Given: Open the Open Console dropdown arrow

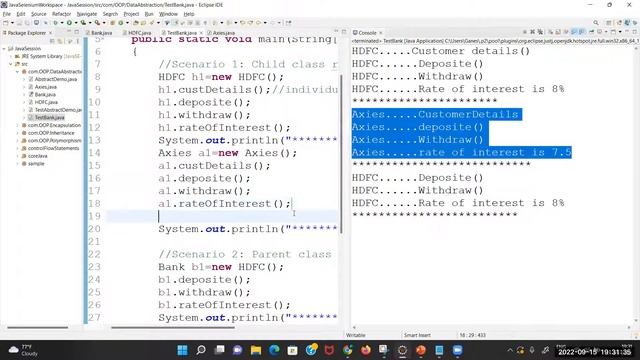Looking at the screenshot, I should pos(620,32).
